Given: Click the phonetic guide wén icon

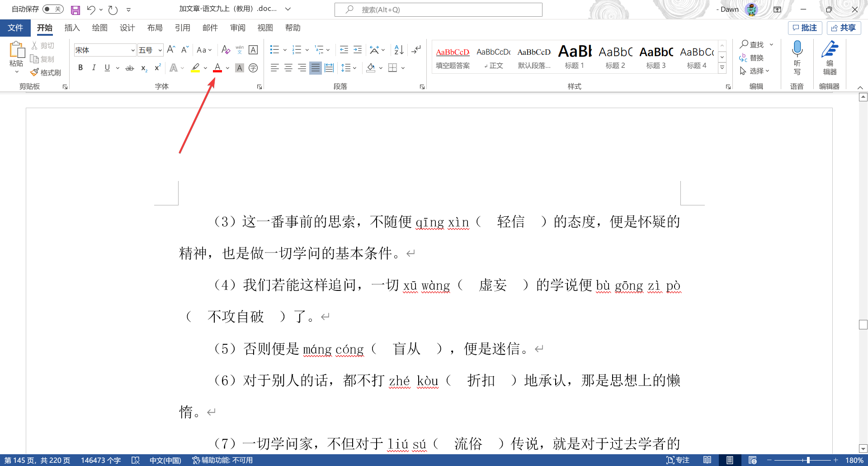Looking at the screenshot, I should pos(240,50).
